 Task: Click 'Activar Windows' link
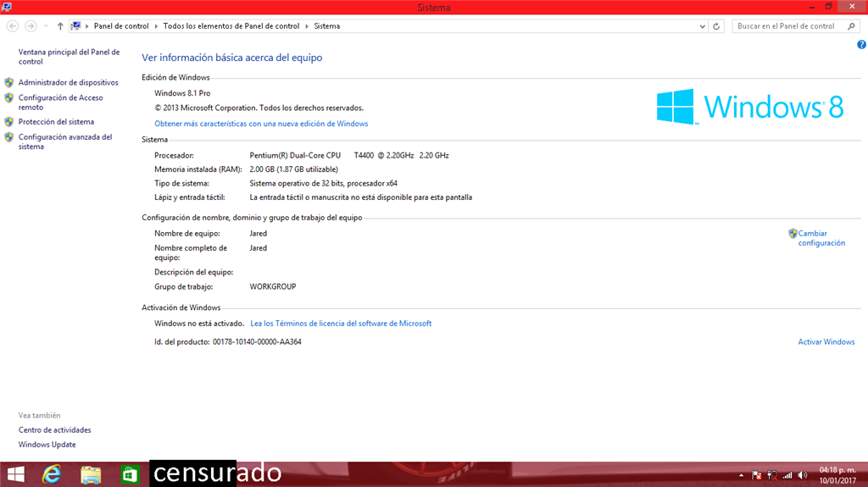[826, 342]
